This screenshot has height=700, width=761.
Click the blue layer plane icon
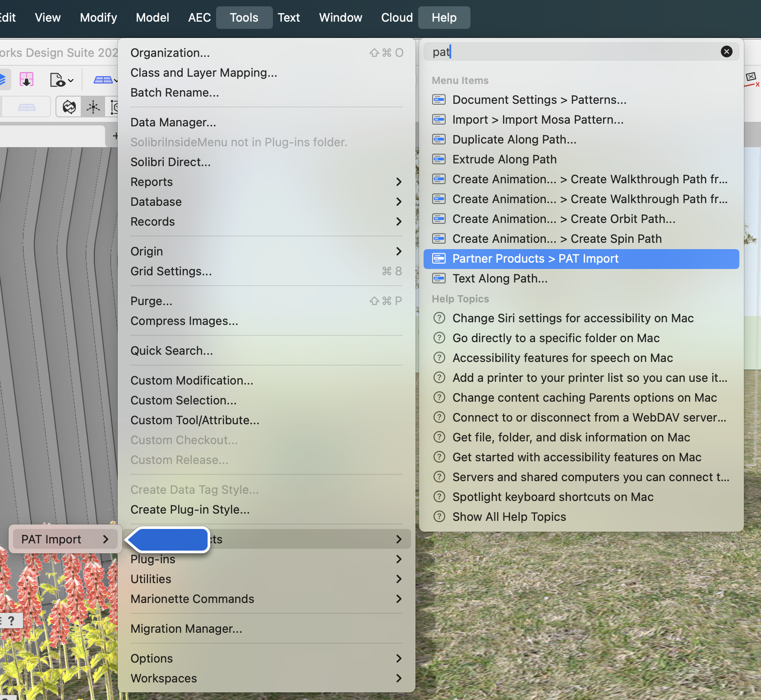coord(103,80)
